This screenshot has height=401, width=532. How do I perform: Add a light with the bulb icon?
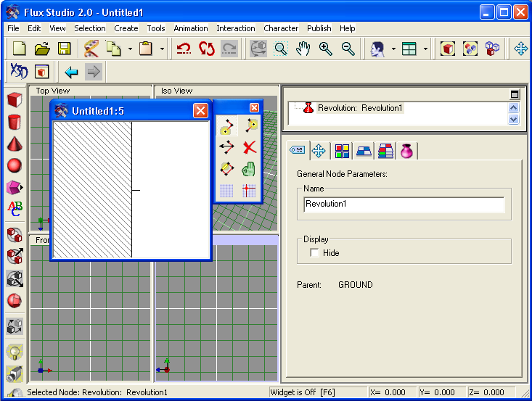click(15, 352)
